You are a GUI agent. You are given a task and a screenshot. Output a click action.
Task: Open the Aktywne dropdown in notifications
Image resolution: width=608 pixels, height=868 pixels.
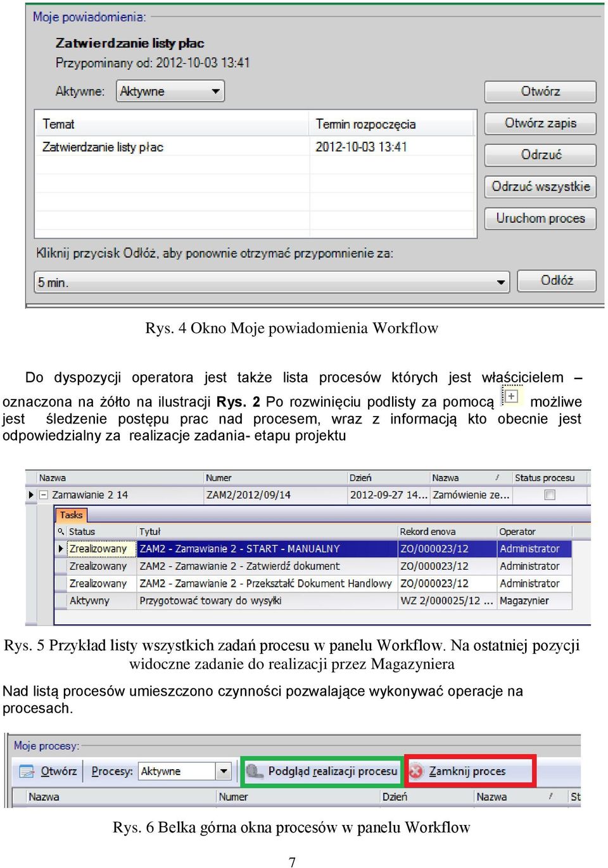170,91
